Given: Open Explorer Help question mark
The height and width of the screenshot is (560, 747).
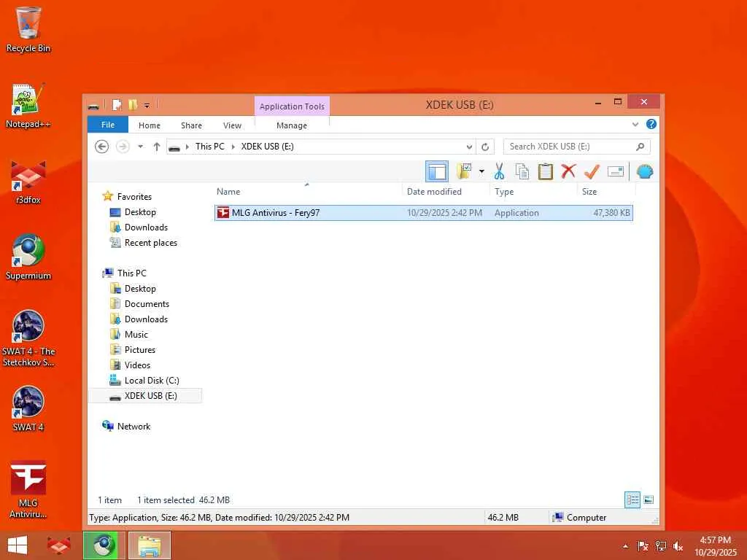Looking at the screenshot, I should click(x=651, y=124).
